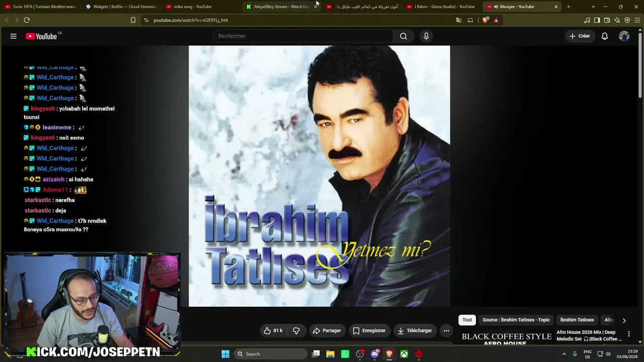Open the three-dot more actions under video
This screenshot has width=644, height=362.
pos(446,331)
